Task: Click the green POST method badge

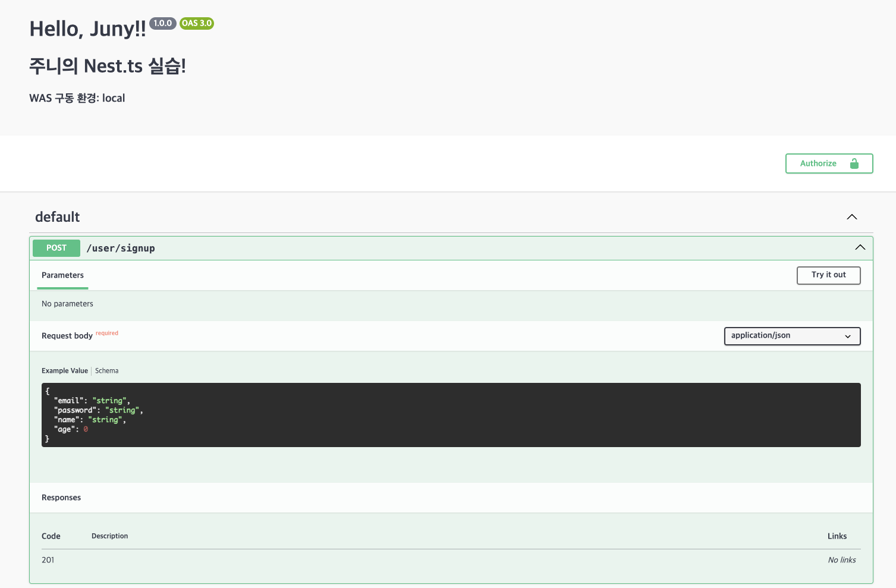Action: coord(56,248)
